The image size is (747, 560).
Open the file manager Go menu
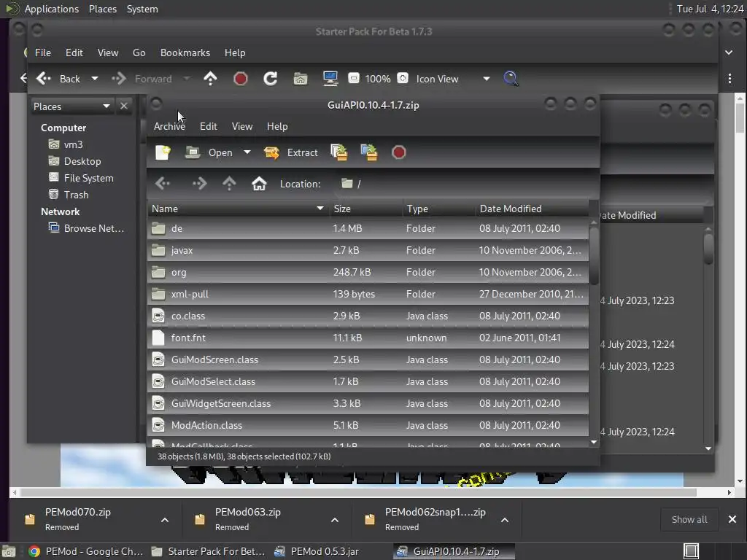(x=139, y=52)
